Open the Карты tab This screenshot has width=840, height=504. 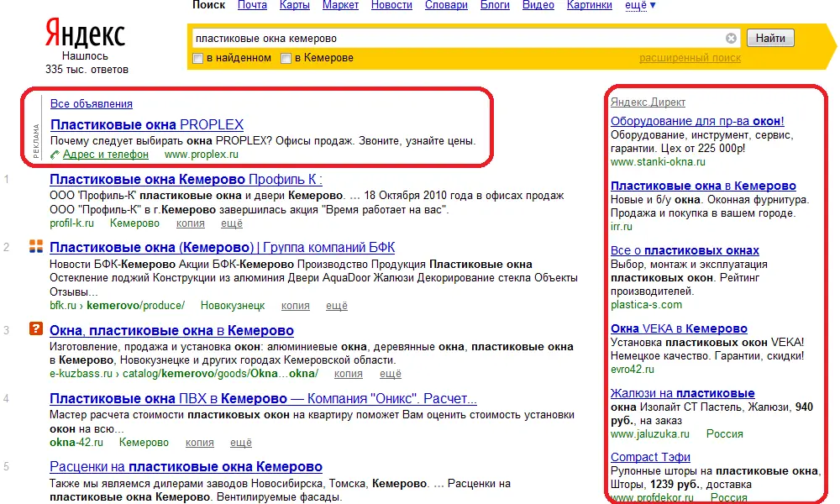[295, 5]
